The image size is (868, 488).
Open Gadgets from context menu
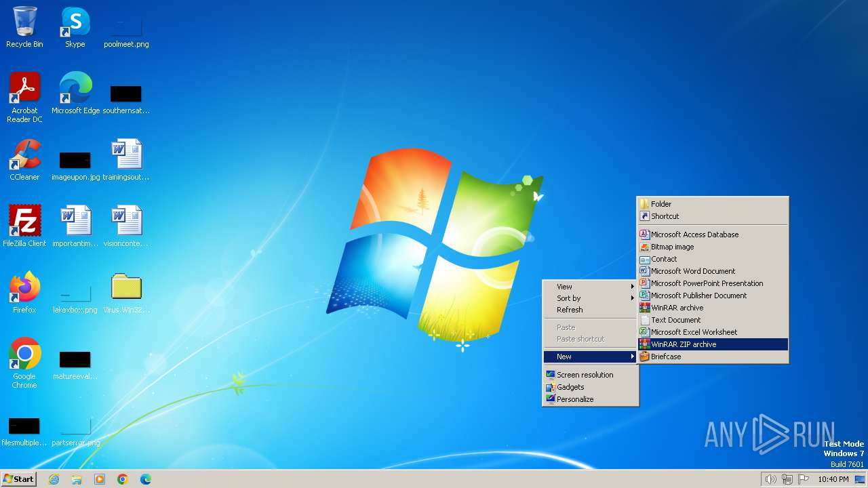591,387
